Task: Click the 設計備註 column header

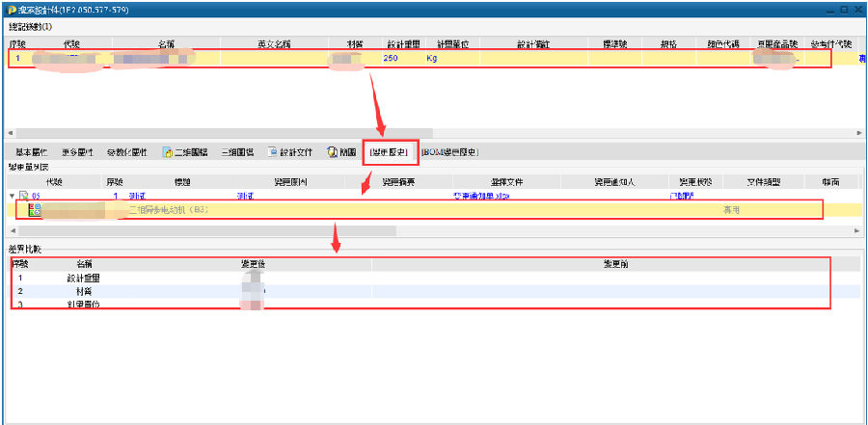Action: pos(533,43)
